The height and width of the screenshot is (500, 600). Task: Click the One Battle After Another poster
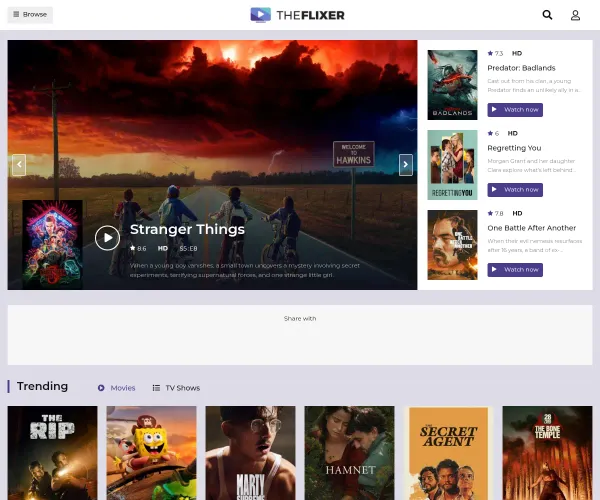pos(452,245)
